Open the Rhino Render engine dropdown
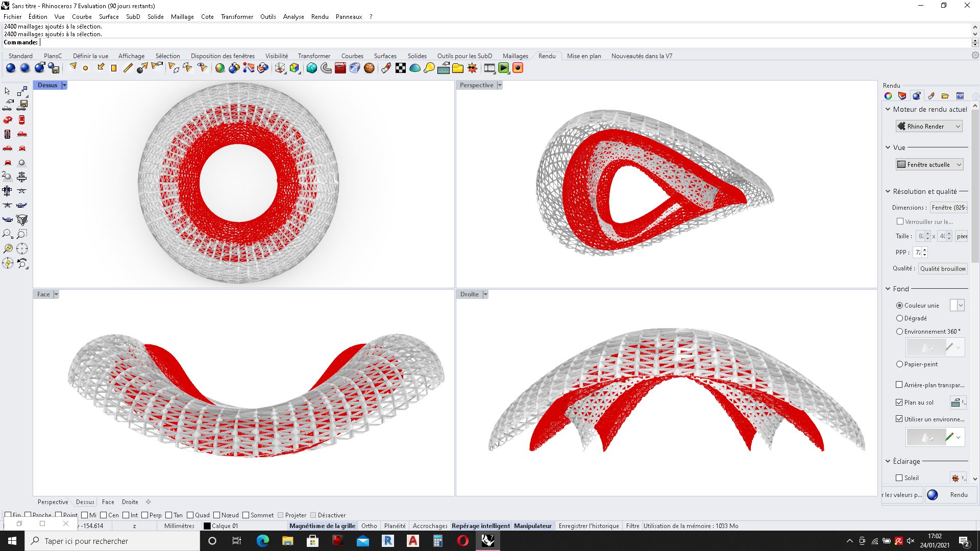The height and width of the screenshot is (551, 980). (x=929, y=127)
